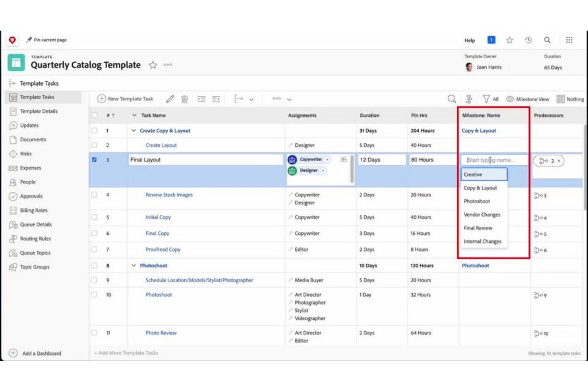The image size is (588, 392).
Task: Tick the checkbox for Initial Copy row
Action: click(94, 217)
